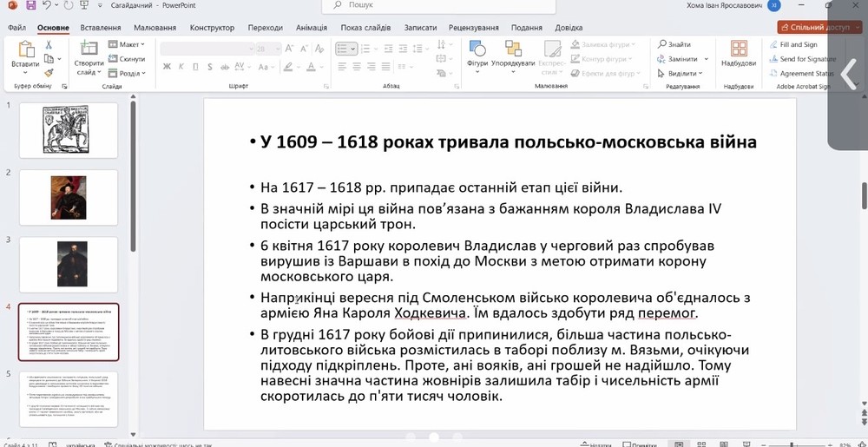Expand the Макет layout dropdown
Screen dimensions: 868x447
tap(127, 44)
